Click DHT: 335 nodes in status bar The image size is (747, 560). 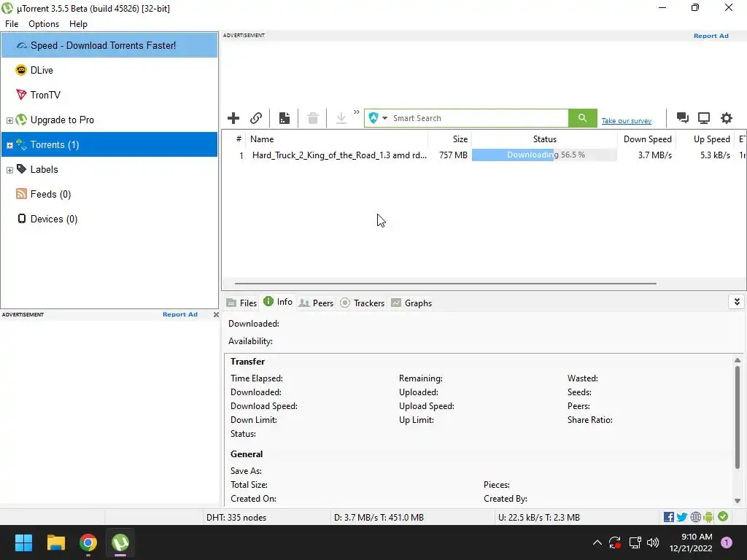click(x=236, y=518)
